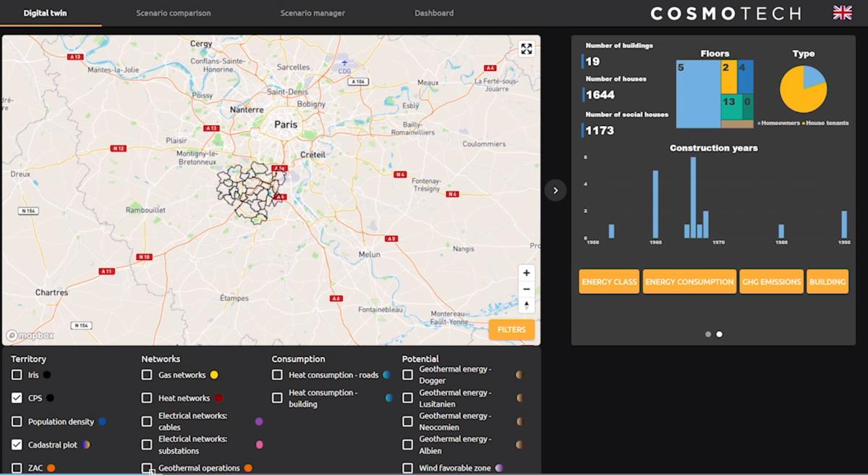Enable Geothermal energy - Albien checkbox
This screenshot has height=475, width=868.
407,445
